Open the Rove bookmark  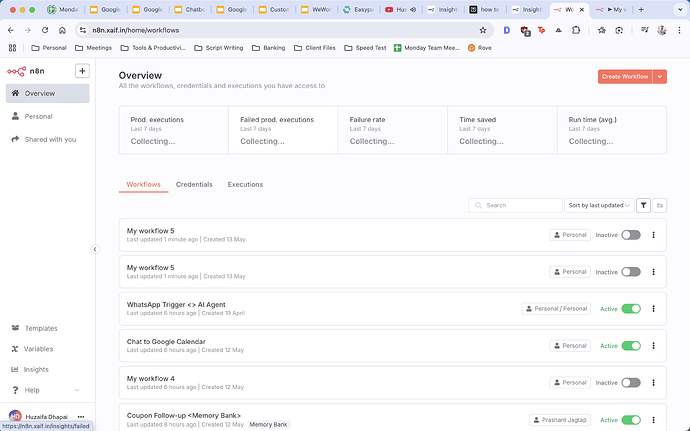(x=480, y=48)
